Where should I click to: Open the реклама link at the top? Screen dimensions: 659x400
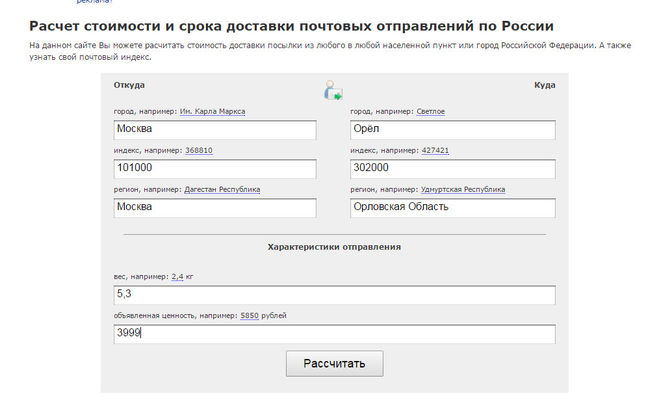pyautogui.click(x=90, y=2)
